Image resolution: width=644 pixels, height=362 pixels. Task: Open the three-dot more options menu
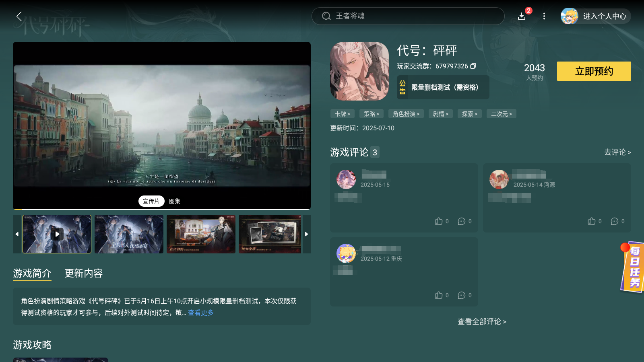pyautogui.click(x=544, y=16)
